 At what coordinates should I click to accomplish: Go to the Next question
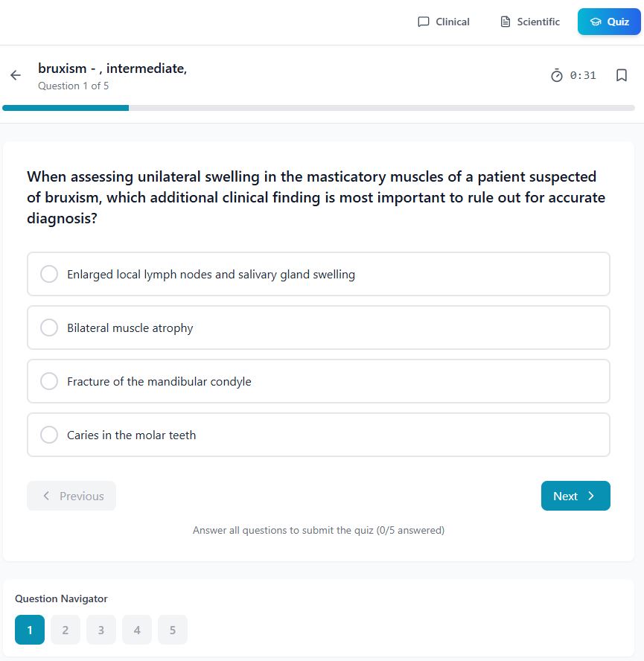(x=575, y=496)
